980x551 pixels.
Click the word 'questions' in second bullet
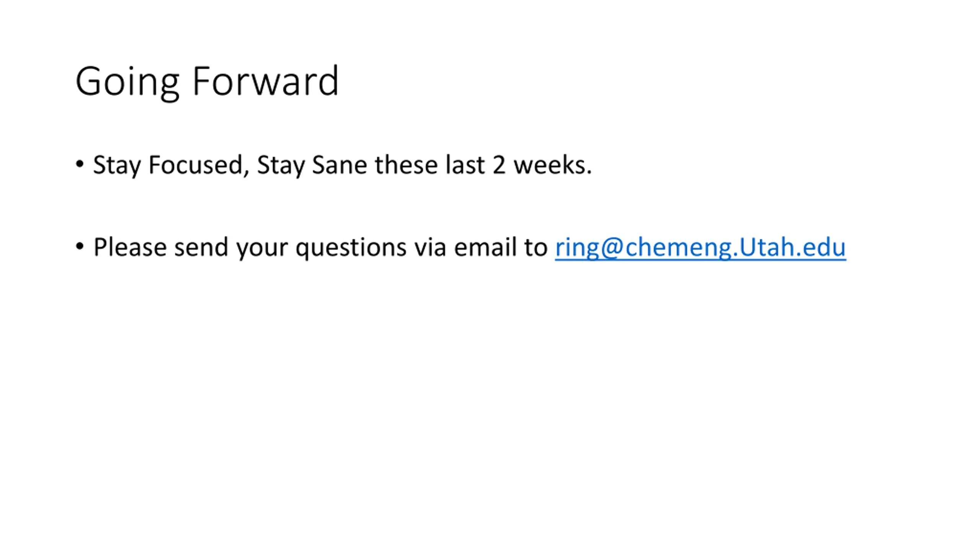(351, 248)
